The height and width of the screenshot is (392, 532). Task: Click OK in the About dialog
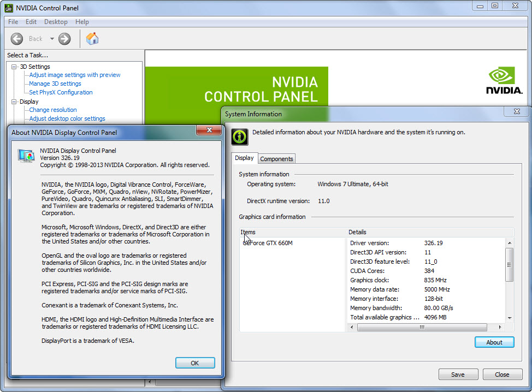point(195,363)
